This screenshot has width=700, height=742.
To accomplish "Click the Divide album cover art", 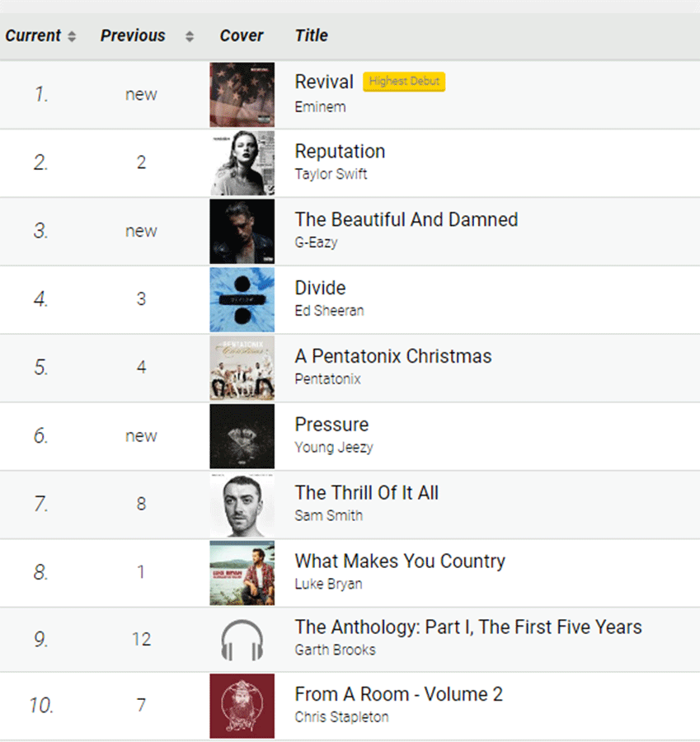I will click(242, 299).
